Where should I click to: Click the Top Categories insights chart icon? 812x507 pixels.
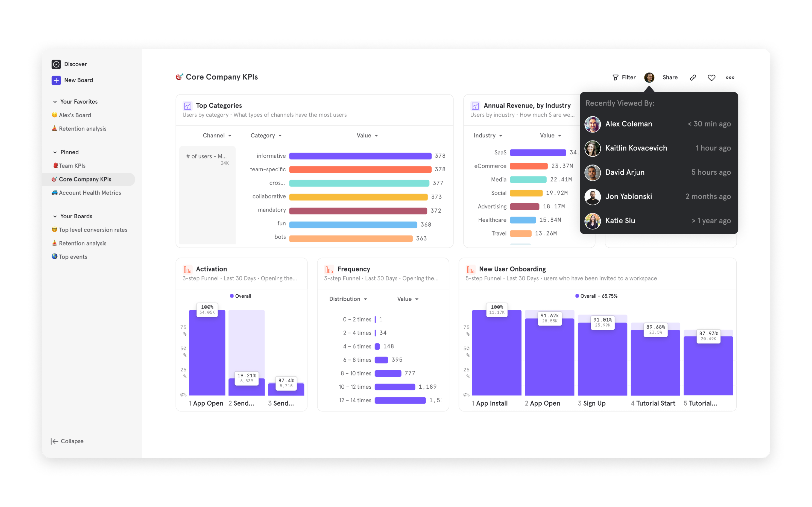click(188, 106)
